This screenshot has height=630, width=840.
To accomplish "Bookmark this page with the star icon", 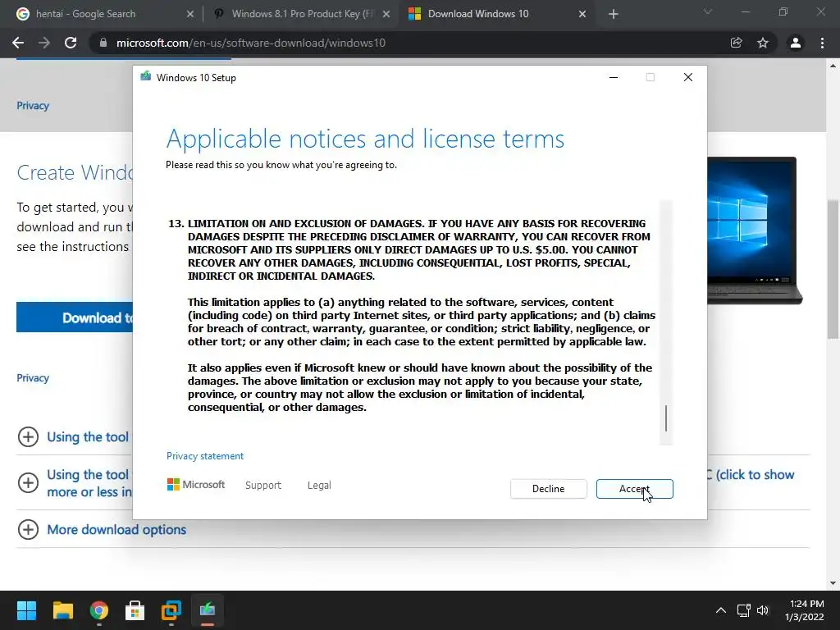I will click(763, 43).
